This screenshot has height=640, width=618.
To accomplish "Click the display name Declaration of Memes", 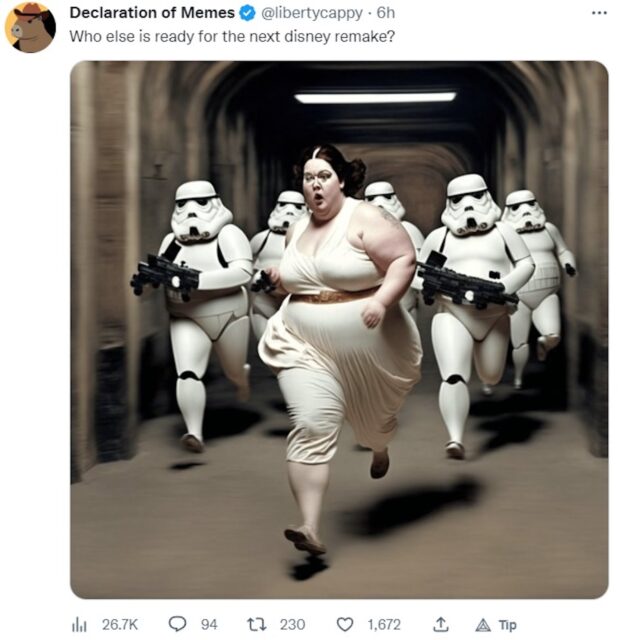I will click(151, 13).
